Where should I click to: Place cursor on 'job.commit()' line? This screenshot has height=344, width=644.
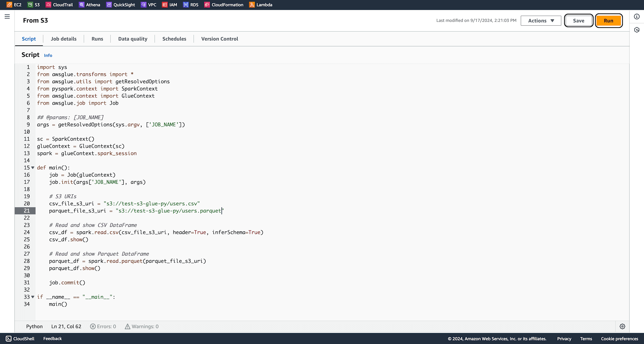coord(67,283)
